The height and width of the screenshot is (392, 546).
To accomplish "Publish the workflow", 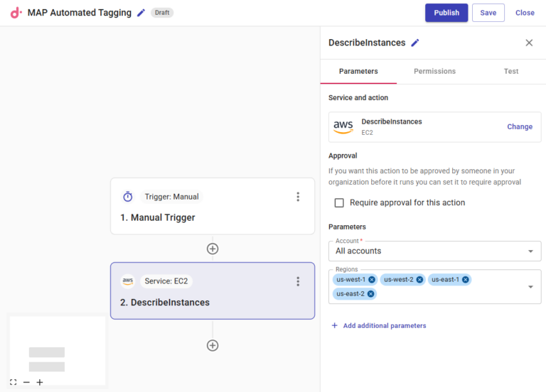I will (x=446, y=13).
